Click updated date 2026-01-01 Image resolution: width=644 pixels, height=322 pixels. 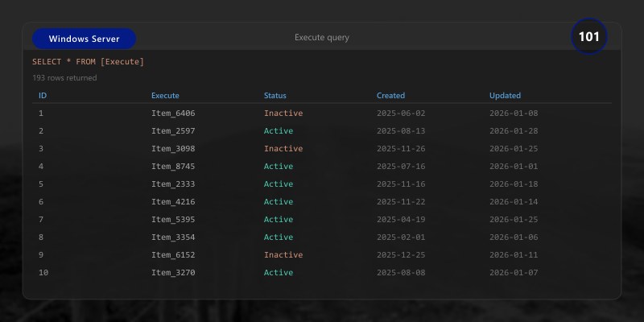[514, 166]
